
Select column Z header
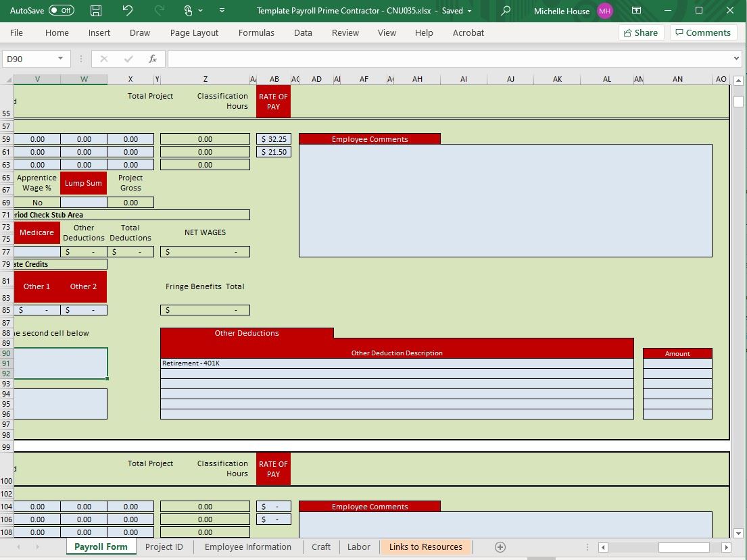click(206, 79)
